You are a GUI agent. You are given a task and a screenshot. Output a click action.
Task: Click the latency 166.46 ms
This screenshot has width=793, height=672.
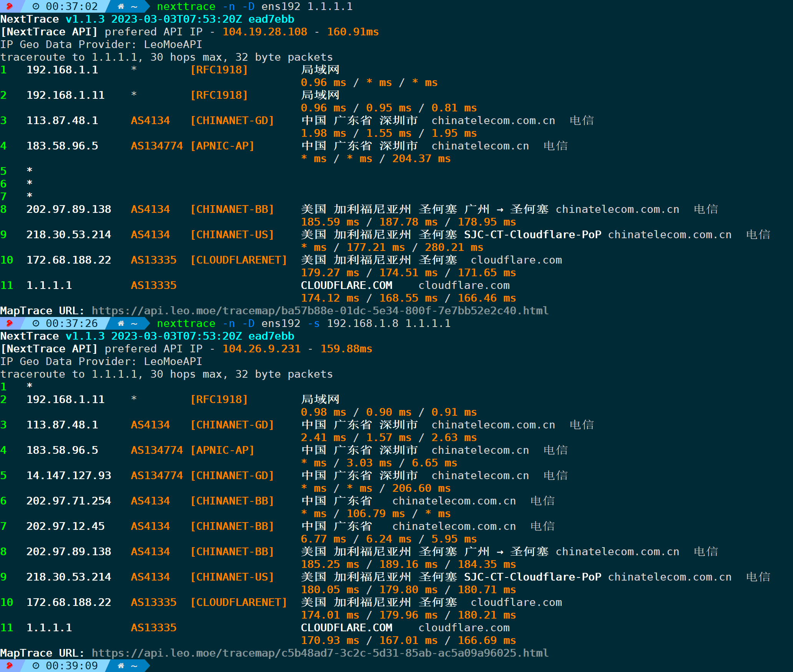pos(487,298)
